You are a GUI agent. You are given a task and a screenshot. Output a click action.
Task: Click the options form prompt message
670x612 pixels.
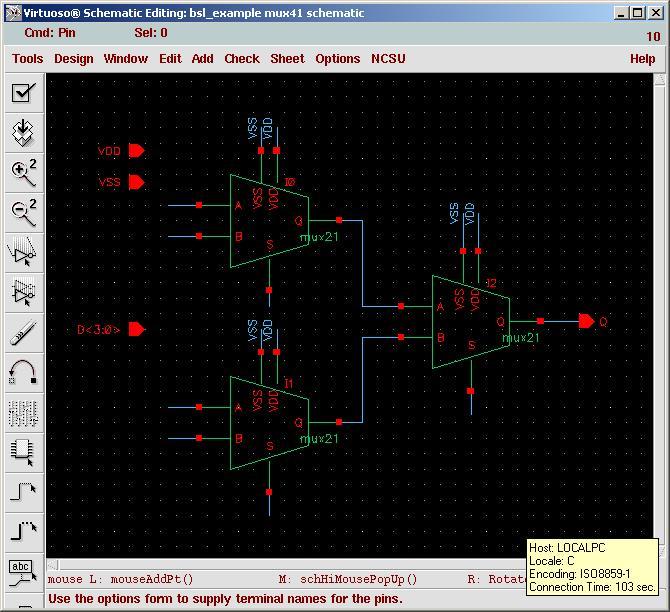point(226,599)
